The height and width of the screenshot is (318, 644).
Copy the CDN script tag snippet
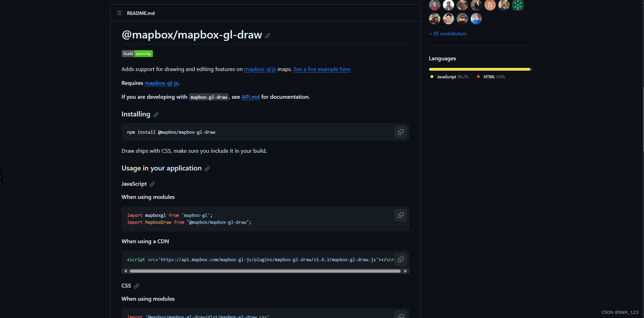[x=401, y=259]
